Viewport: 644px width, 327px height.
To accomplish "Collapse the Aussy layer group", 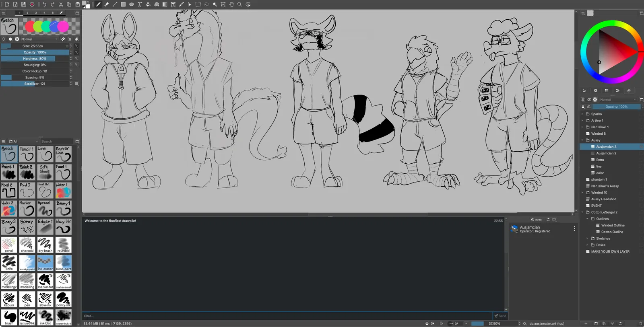I will (x=582, y=140).
